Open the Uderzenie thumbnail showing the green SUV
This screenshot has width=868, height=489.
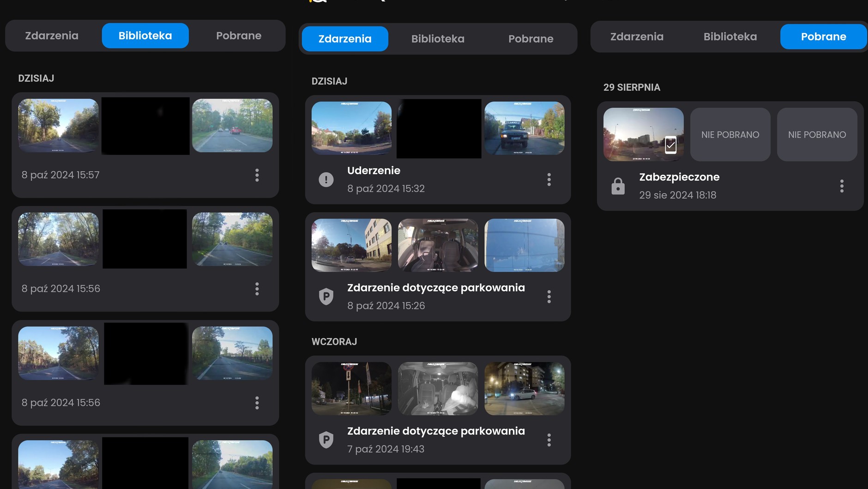click(x=524, y=128)
